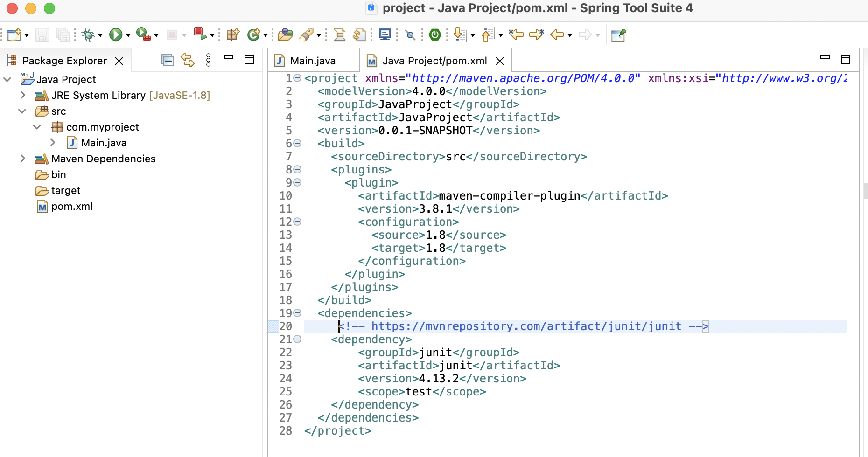This screenshot has width=868, height=457.
Task: Click the red square Relaunch icon
Action: coord(200,34)
